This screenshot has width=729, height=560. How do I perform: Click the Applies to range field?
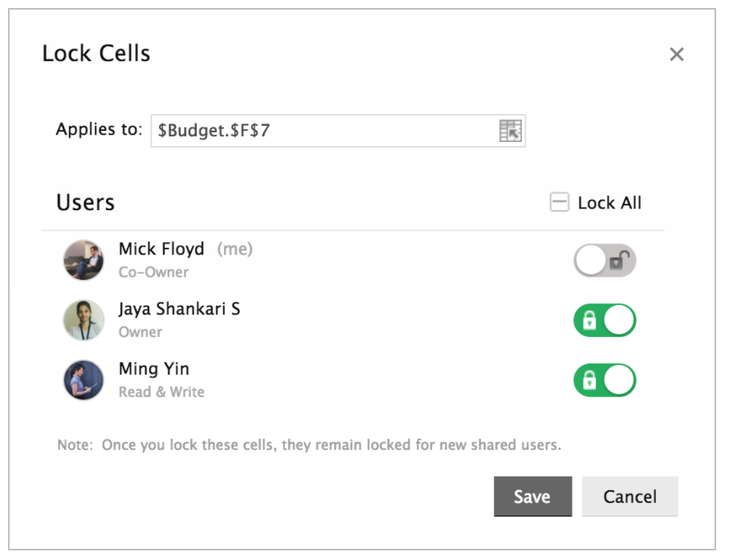pyautogui.click(x=324, y=131)
